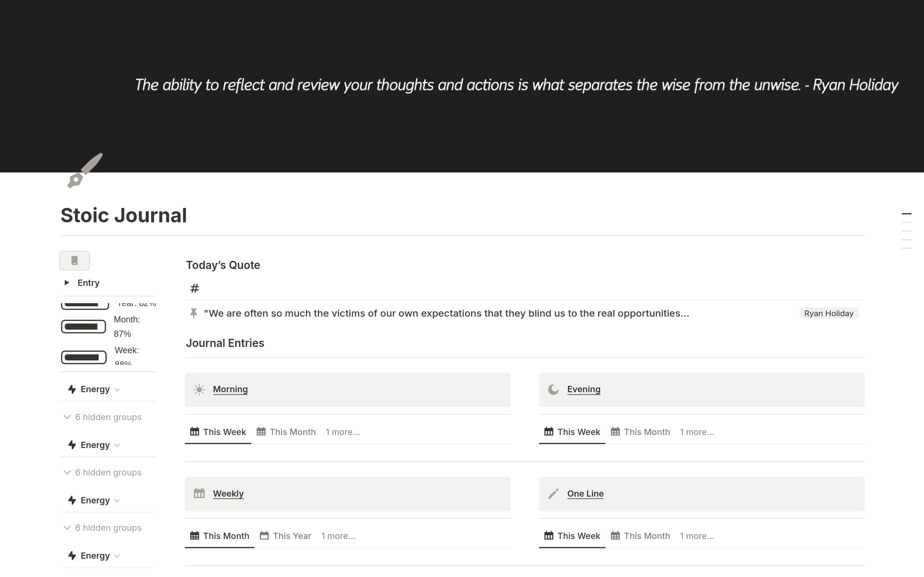Click the calendar icon on This Year tab
The height and width of the screenshot is (577, 924).
point(264,535)
